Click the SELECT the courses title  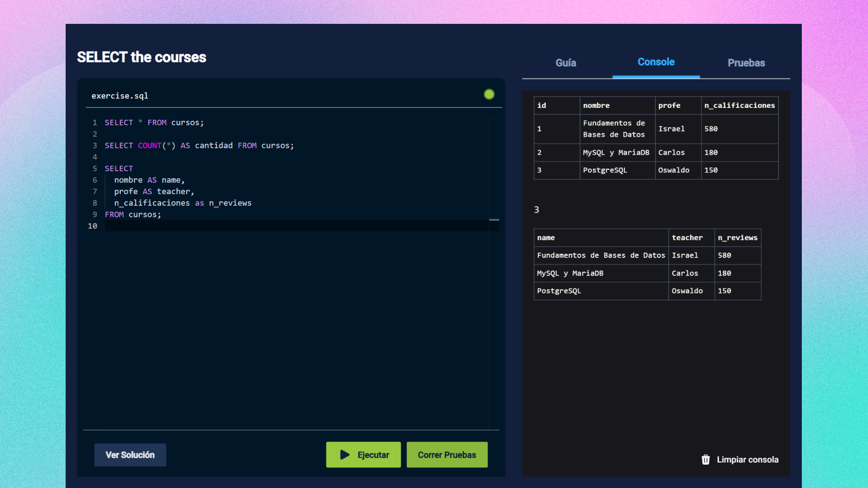tap(142, 57)
